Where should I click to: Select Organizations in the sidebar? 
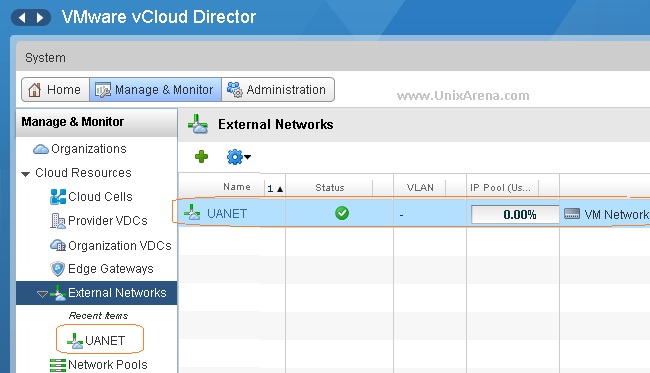pyautogui.click(x=89, y=149)
